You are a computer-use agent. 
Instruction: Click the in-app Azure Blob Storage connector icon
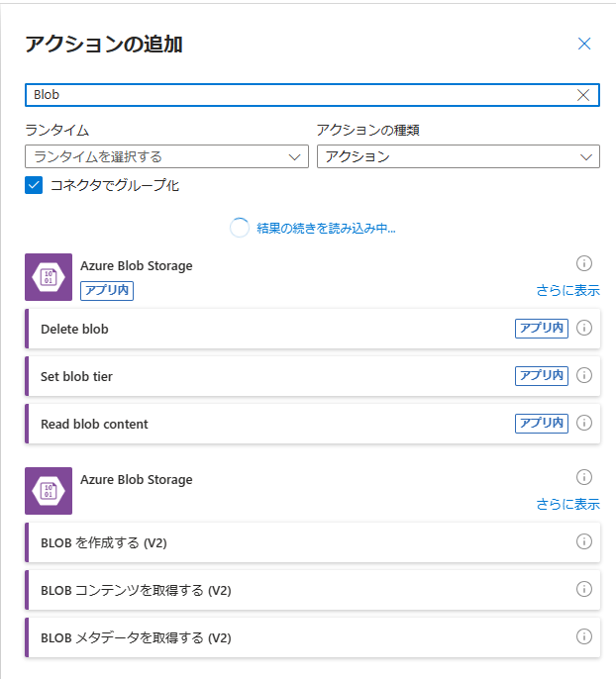49,277
